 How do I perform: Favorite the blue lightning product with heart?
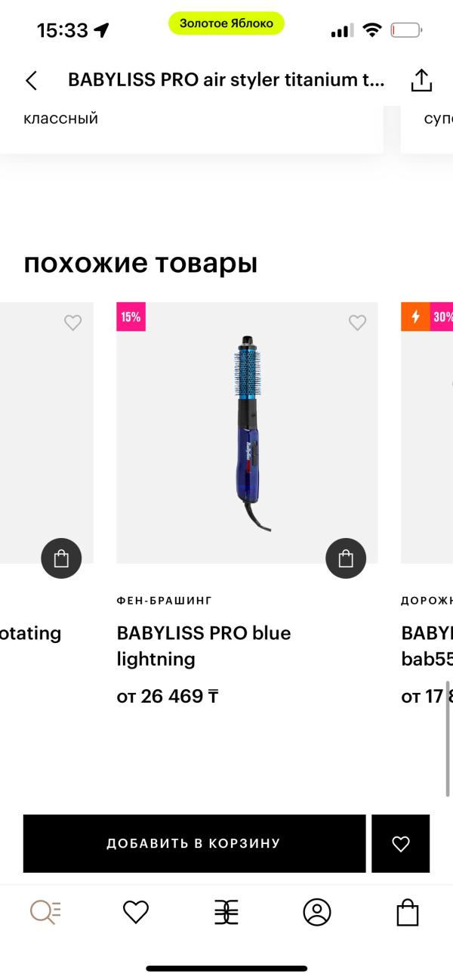[x=357, y=323]
